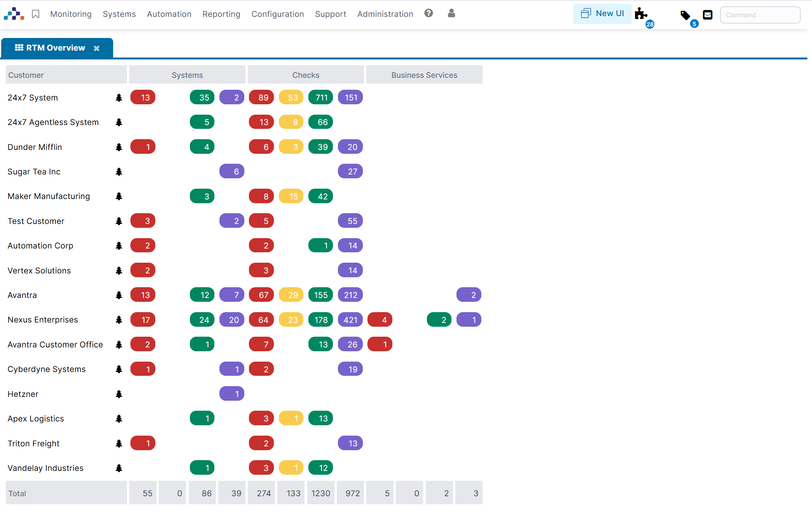Click tree icon for Test Customer
Image resolution: width=812 pixels, height=515 pixels.
[x=119, y=221]
